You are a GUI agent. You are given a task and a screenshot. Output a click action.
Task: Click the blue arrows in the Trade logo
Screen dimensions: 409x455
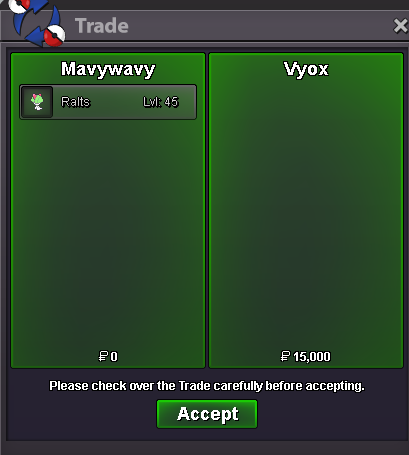coord(37,24)
